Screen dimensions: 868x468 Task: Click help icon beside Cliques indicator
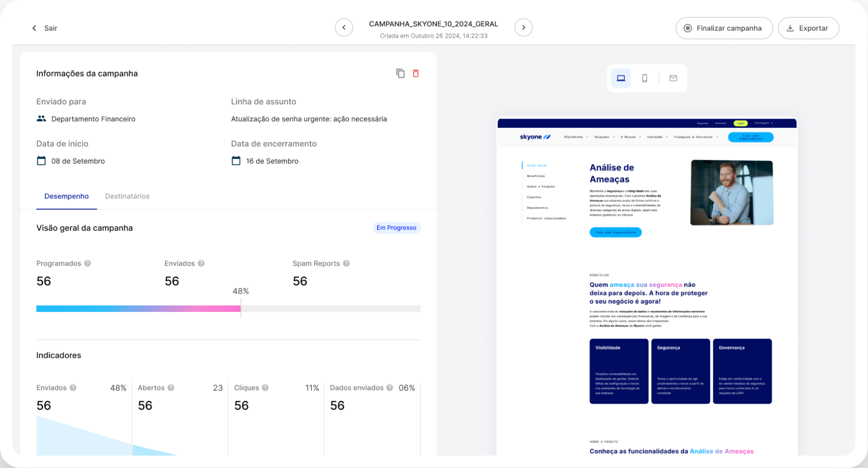265,388
